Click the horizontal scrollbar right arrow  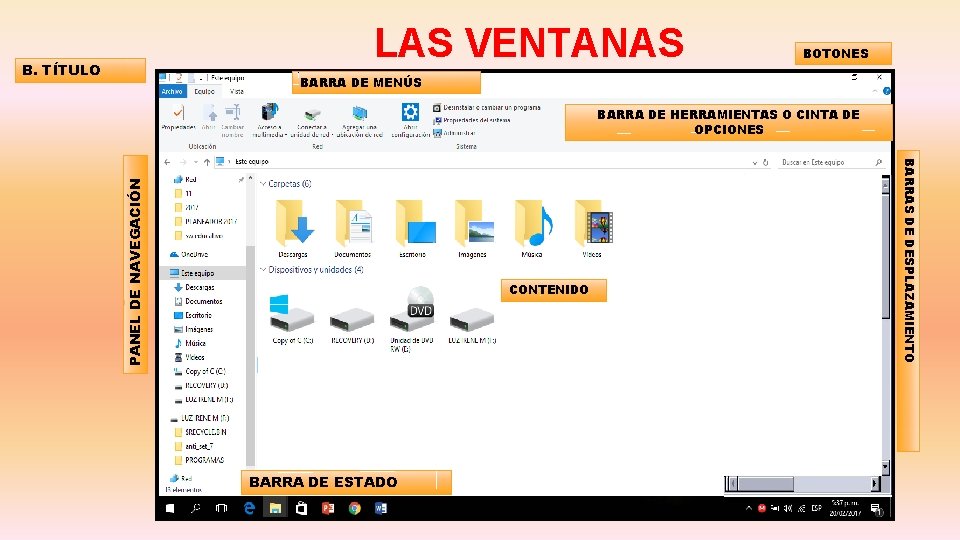tap(875, 484)
